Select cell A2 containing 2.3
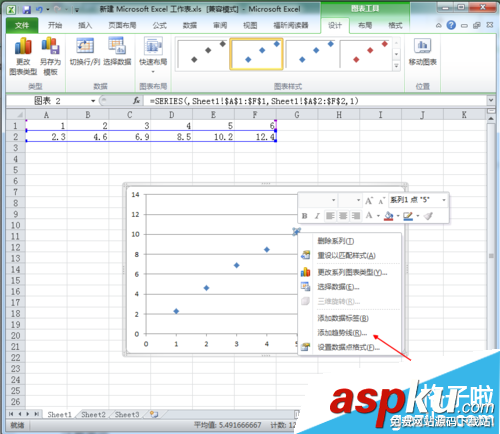This screenshot has width=500, height=434. (46, 137)
